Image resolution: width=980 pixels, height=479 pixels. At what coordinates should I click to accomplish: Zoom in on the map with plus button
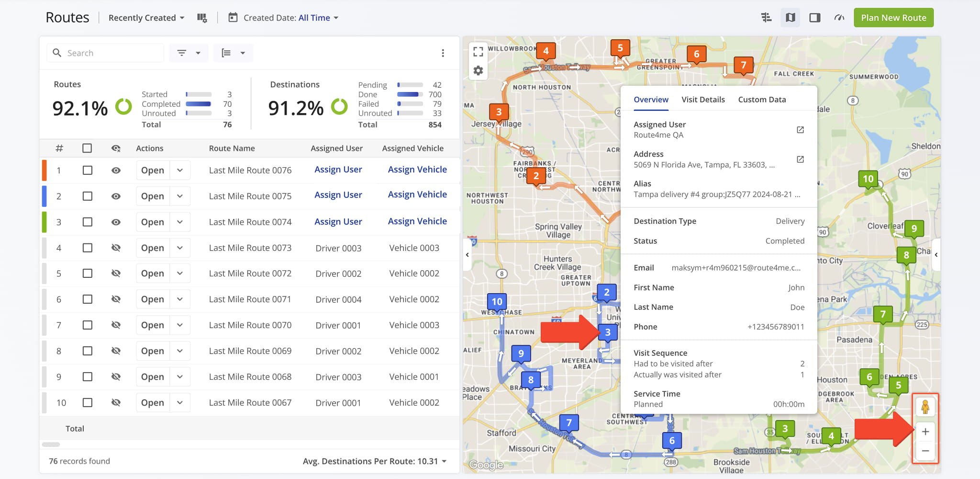(925, 432)
